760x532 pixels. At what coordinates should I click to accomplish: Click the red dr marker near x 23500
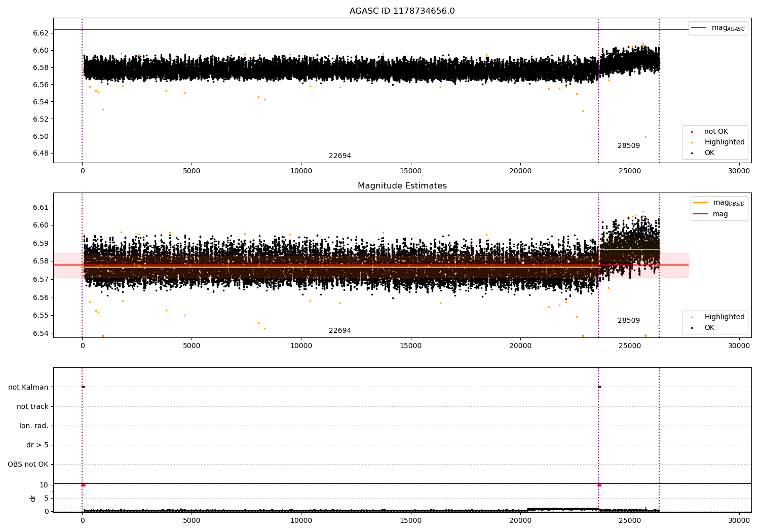(x=599, y=485)
